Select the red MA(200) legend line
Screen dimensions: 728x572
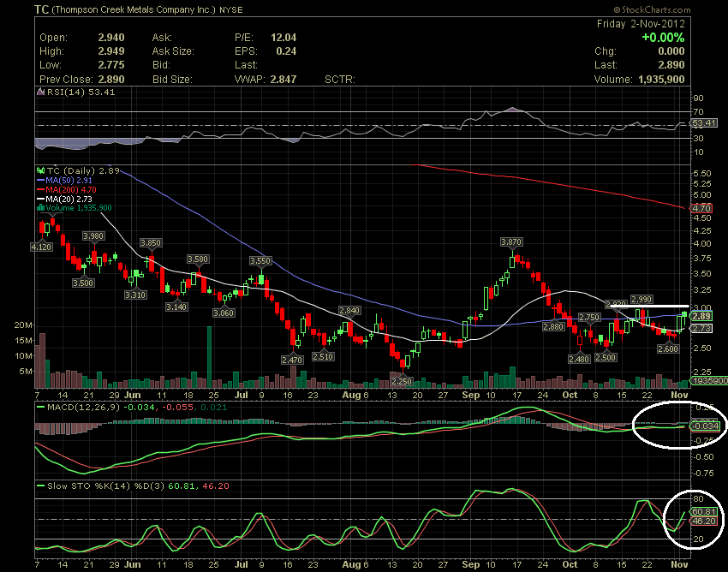coord(41,189)
